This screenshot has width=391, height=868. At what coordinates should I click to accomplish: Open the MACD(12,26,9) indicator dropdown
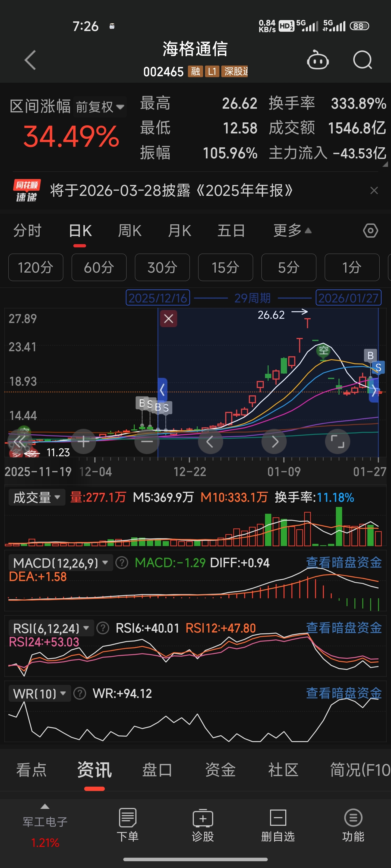click(x=61, y=563)
